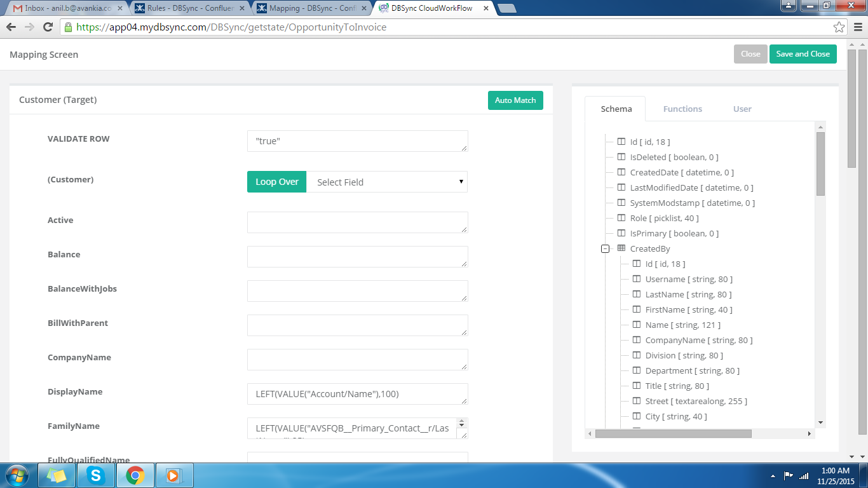Screen dimensions: 868x488
Task: Click the DisplayName mapping input field
Action: pos(357,394)
